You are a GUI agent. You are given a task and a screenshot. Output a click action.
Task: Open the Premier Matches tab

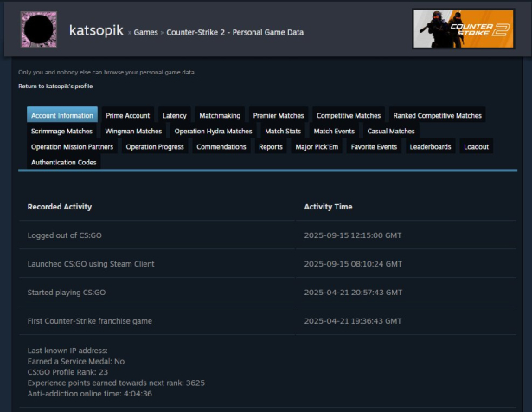click(279, 115)
